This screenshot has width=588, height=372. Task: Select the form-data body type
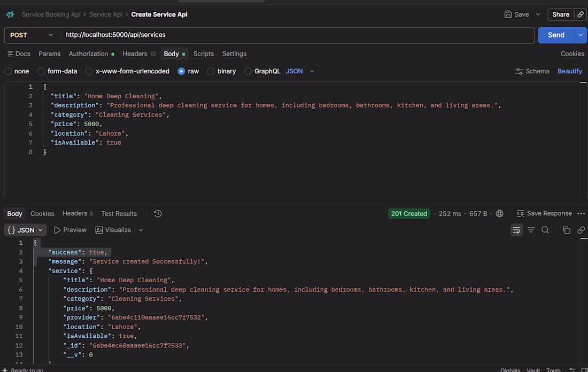pyautogui.click(x=57, y=71)
